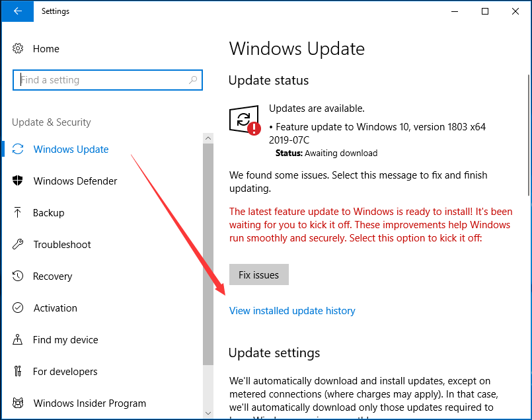The width and height of the screenshot is (532, 420).
Task: Select Windows Update in the sidebar
Action: click(x=71, y=149)
